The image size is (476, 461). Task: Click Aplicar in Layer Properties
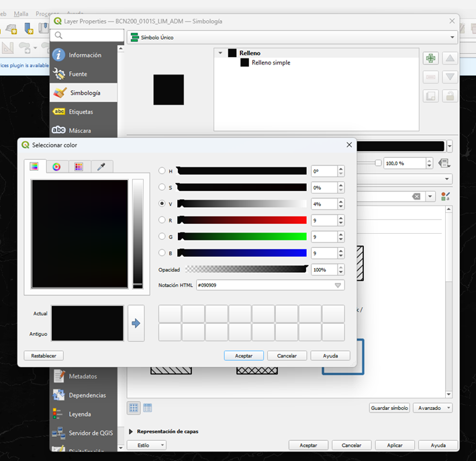point(395,445)
